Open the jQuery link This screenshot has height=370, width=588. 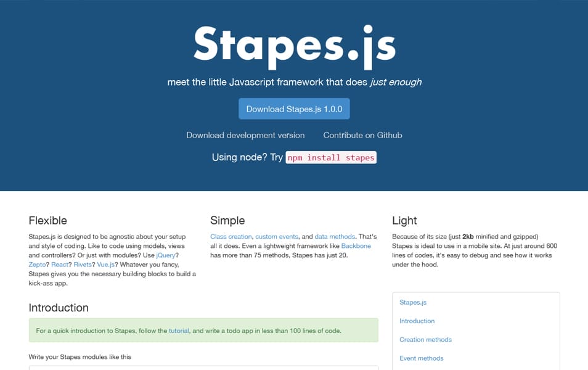(x=165, y=255)
